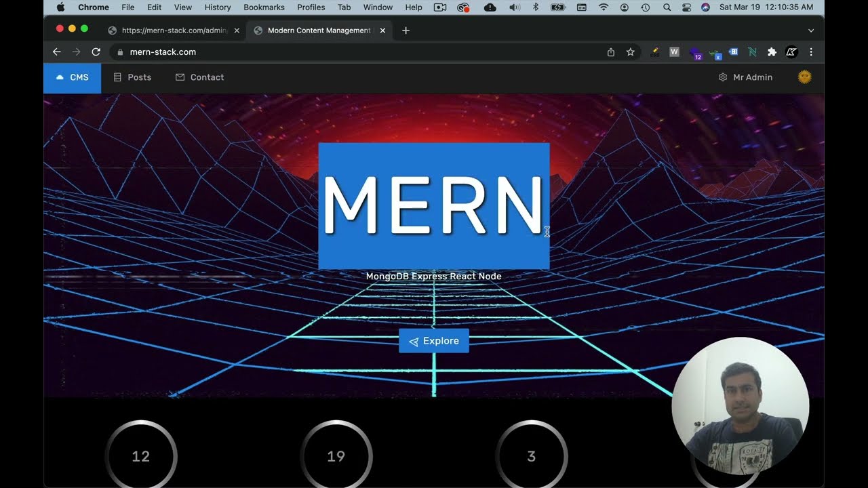This screenshot has height=488, width=868.
Task: Open Control Center
Action: 686,7
